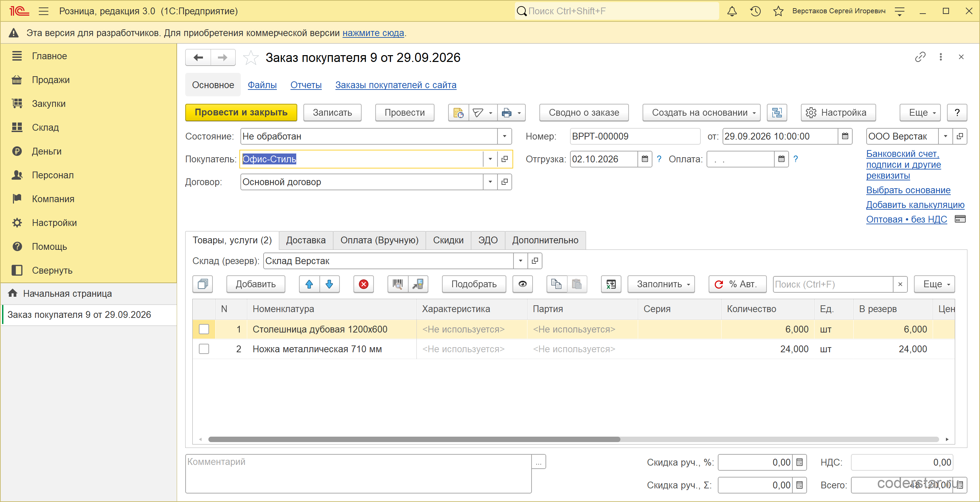The height and width of the screenshot is (502, 980).
Task: Open price and currency settings icon
Action: (x=960, y=219)
